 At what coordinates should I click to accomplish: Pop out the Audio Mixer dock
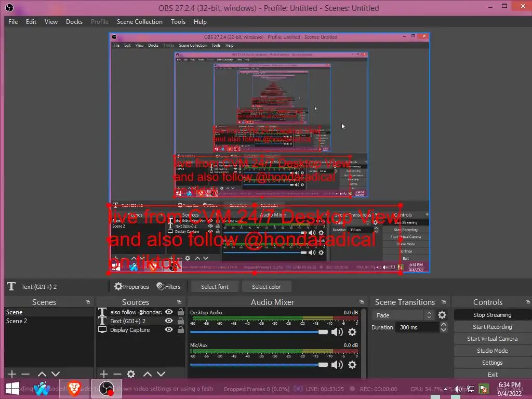[x=362, y=302]
